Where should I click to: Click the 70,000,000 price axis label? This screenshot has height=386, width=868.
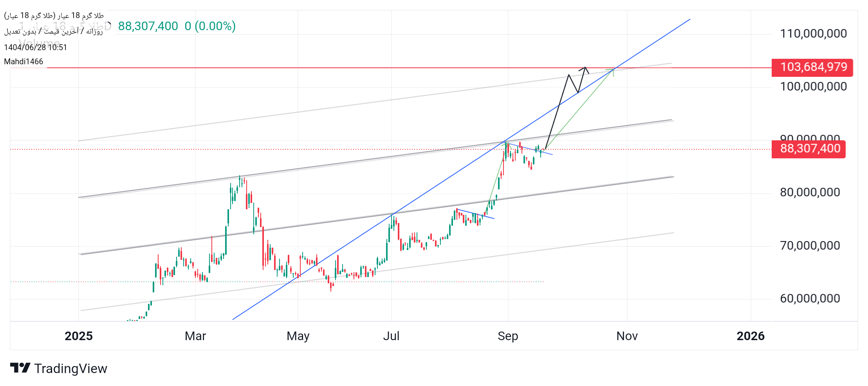[x=810, y=246]
